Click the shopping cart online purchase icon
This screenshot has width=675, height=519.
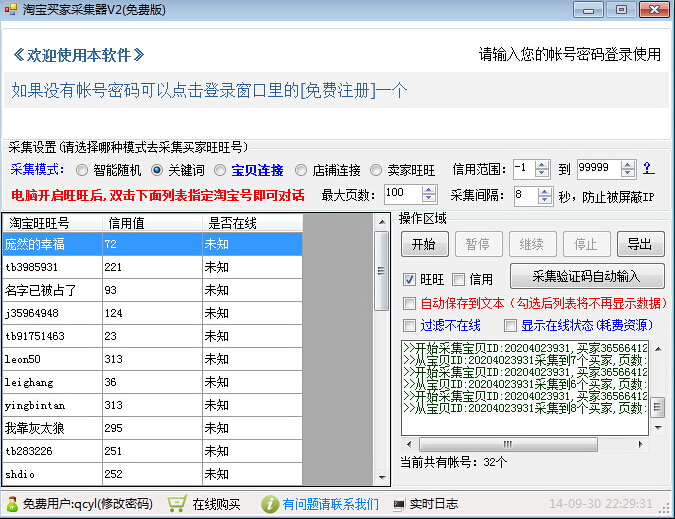(x=177, y=504)
